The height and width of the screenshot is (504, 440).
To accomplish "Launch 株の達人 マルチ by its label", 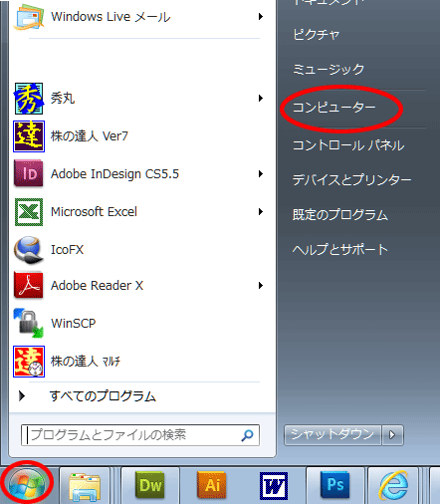I will point(86,362).
